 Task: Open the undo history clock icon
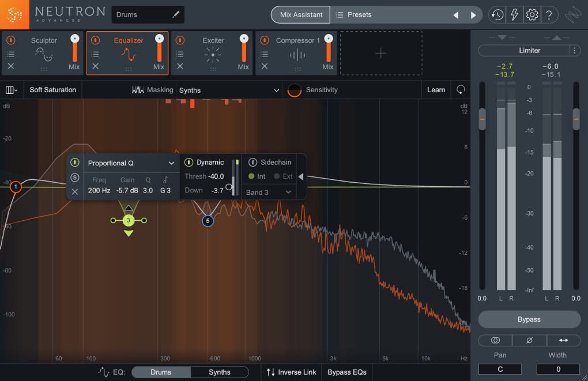497,15
